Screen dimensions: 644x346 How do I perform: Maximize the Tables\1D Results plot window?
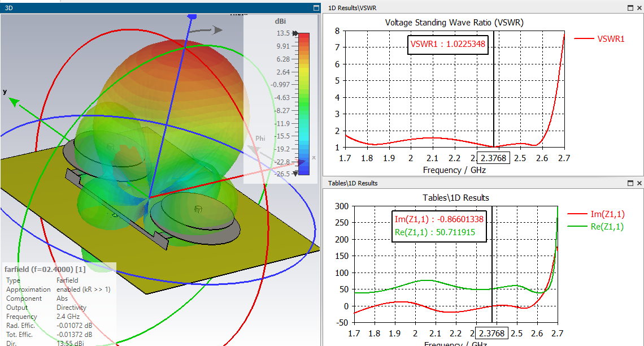[x=630, y=183]
